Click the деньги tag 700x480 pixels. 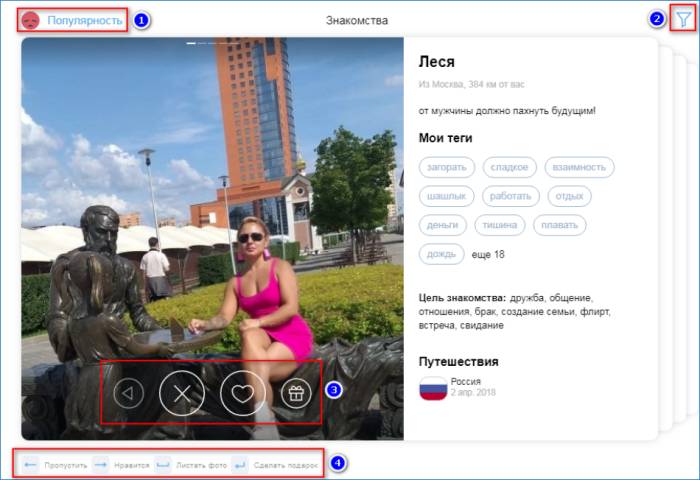[442, 225]
